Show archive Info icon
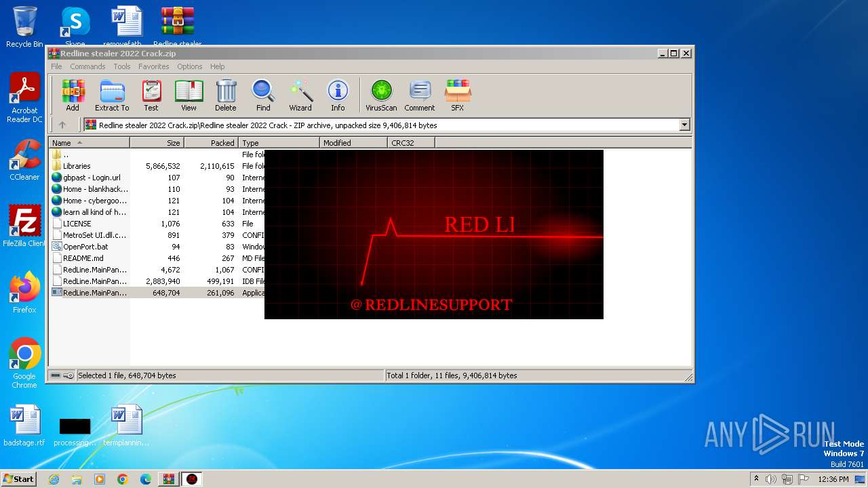The height and width of the screenshot is (488, 868). pos(338,95)
